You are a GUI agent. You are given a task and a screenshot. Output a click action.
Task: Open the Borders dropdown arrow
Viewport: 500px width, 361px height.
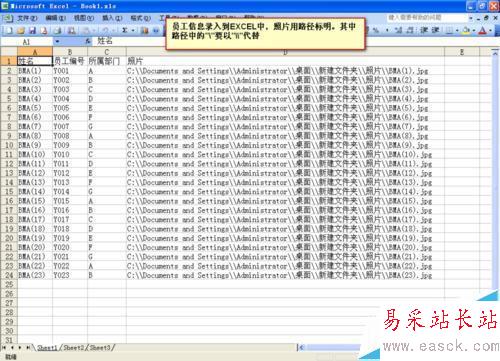(457, 30)
